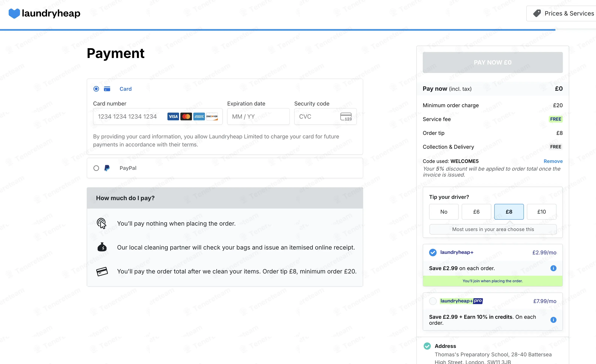
Task: Click the laundry bag icon beside cleaning partner text
Action: pos(102,247)
